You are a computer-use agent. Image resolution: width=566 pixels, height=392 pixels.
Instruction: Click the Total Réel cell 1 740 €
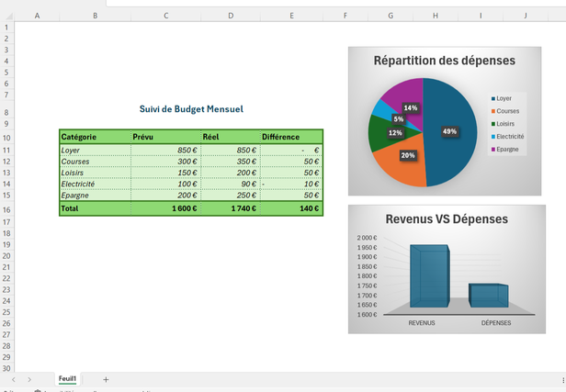[x=230, y=209]
